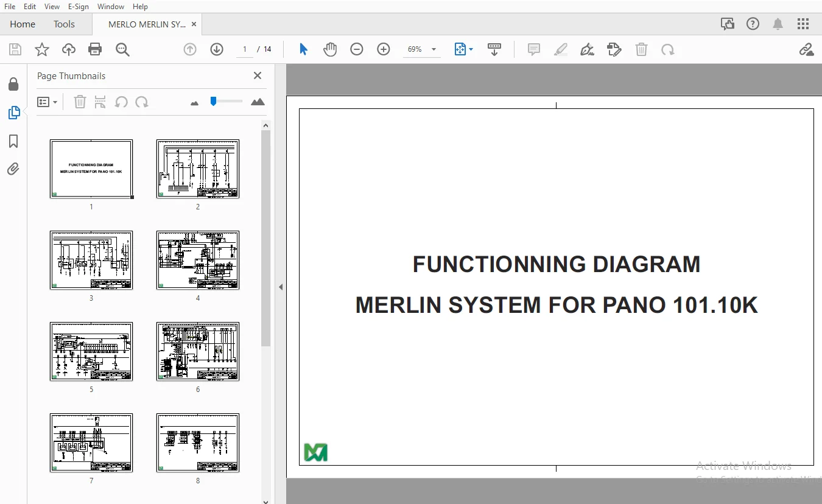The width and height of the screenshot is (822, 504).
Task: Select page 7 thumbnail
Action: [91, 443]
